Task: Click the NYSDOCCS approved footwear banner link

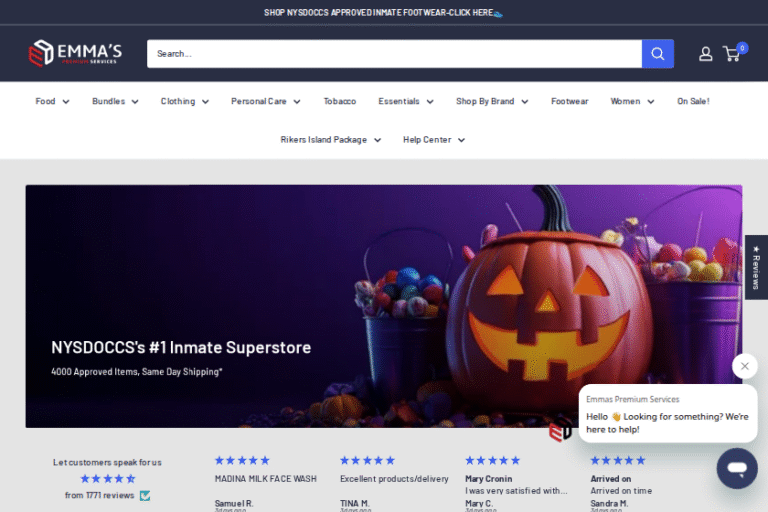Action: (x=383, y=12)
